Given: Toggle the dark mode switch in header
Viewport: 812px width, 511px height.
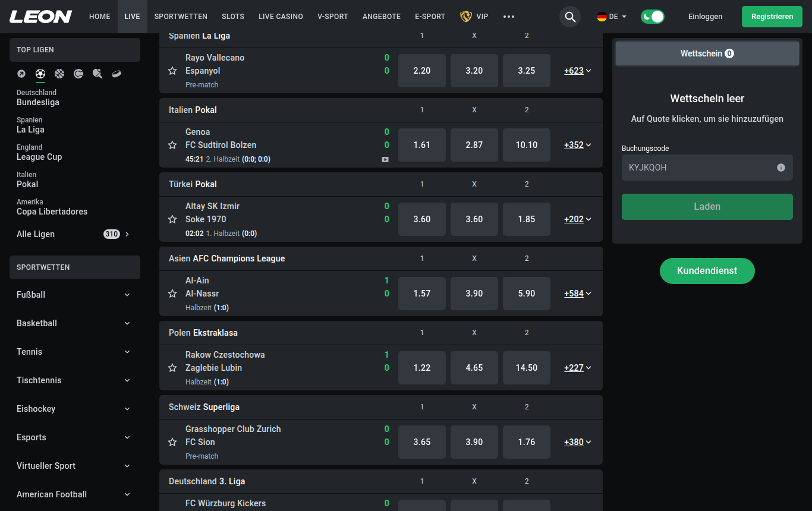Looking at the screenshot, I should 653,17.
